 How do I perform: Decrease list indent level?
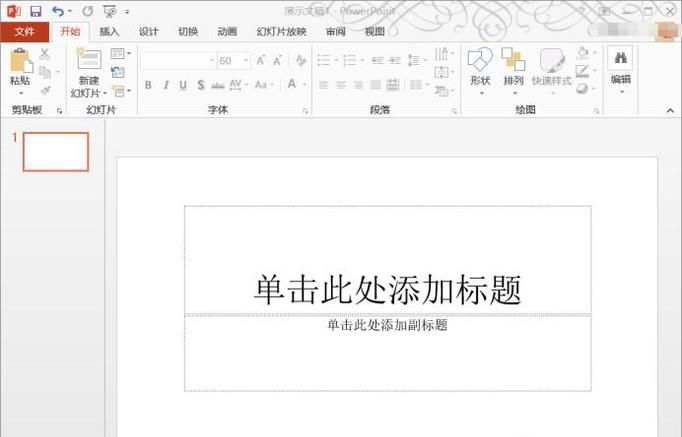pyautogui.click(x=377, y=60)
